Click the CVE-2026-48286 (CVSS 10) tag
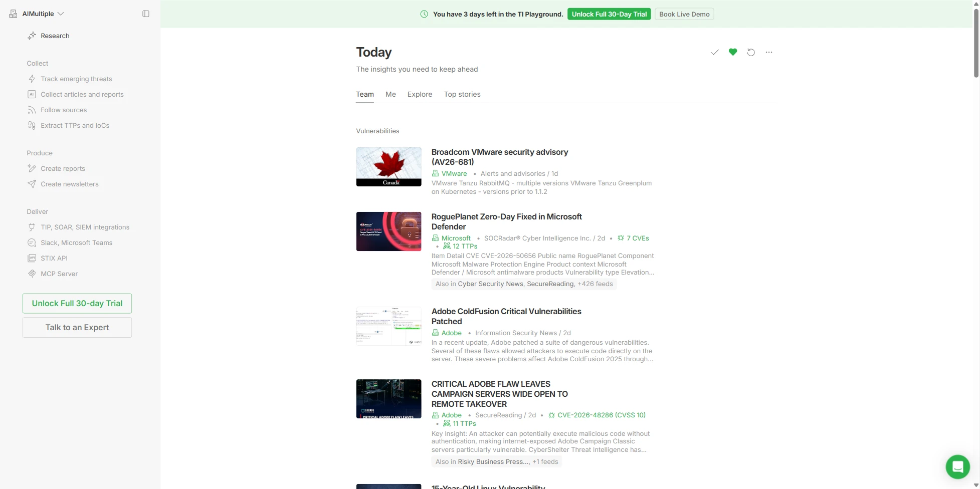980x489 pixels. tap(602, 415)
